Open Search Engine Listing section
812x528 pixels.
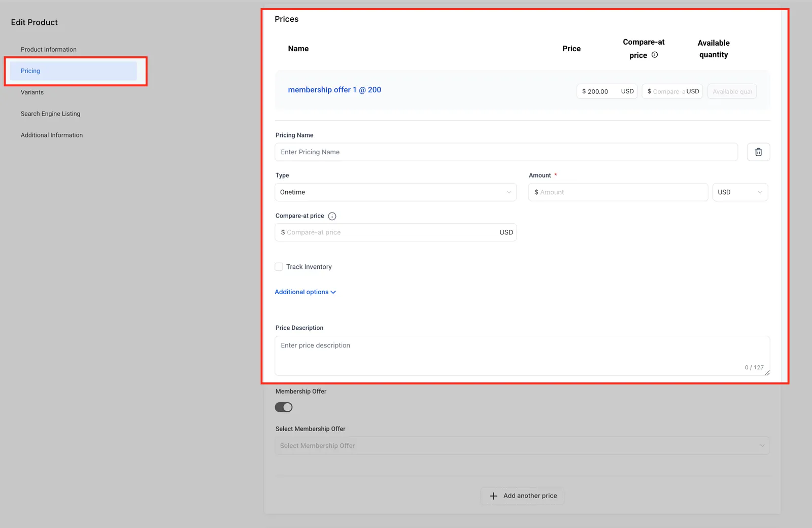pos(50,114)
